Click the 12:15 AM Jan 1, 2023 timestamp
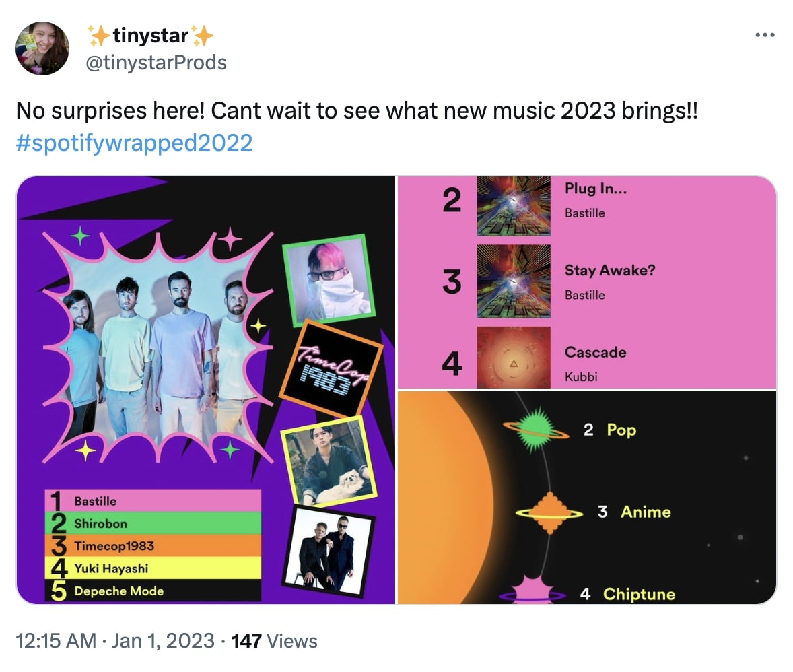793x672 pixels. [114, 641]
